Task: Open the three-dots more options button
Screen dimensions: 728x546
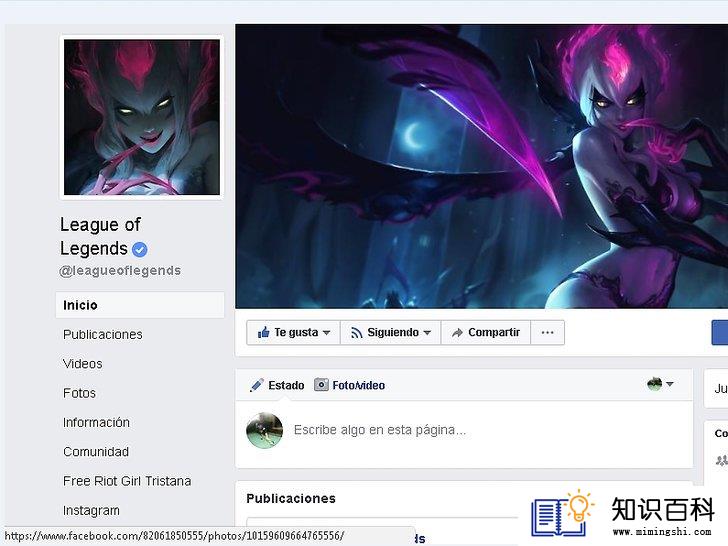Action: click(x=547, y=332)
